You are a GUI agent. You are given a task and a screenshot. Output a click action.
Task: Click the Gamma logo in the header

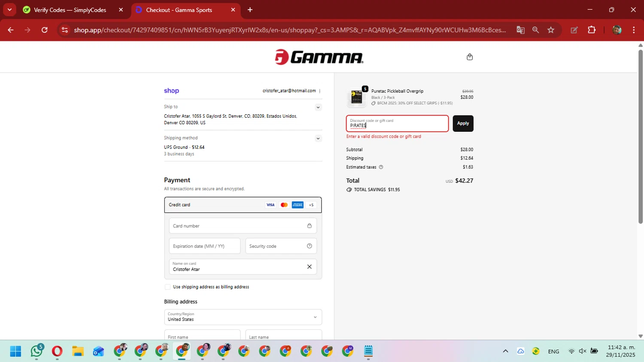[x=319, y=57]
